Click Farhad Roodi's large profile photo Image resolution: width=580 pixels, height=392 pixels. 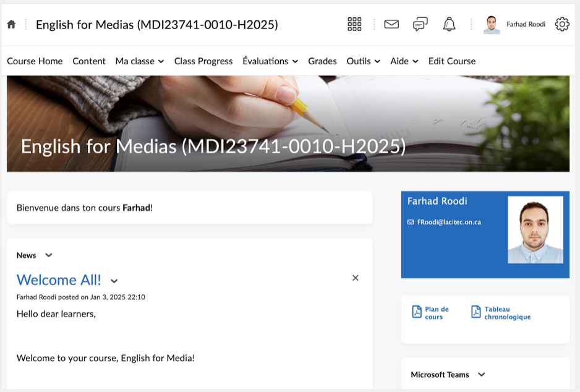click(x=535, y=230)
